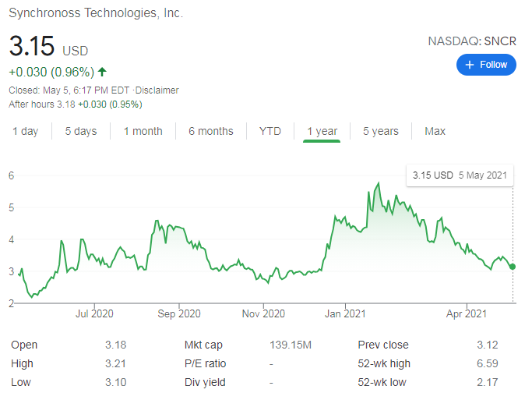Click the y-axis label 4

click(x=12, y=239)
